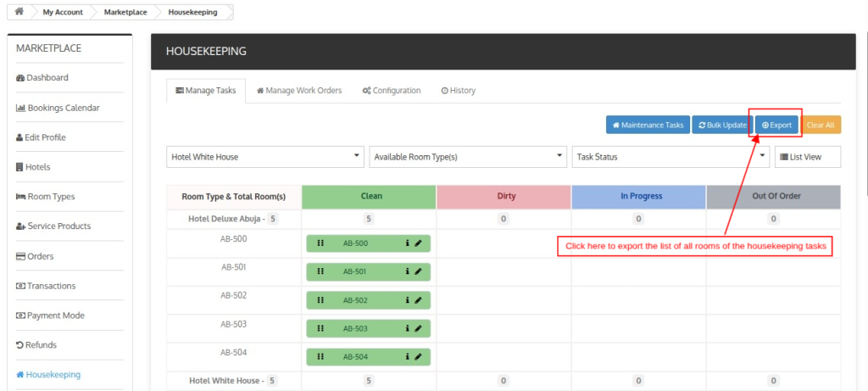
Task: Click the Out Of Order column header
Action: (x=774, y=197)
